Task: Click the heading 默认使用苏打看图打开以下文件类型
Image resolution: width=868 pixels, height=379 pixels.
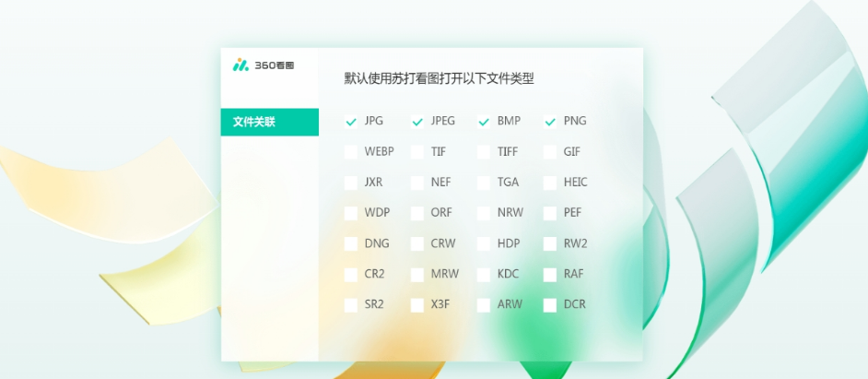Action: [x=439, y=78]
